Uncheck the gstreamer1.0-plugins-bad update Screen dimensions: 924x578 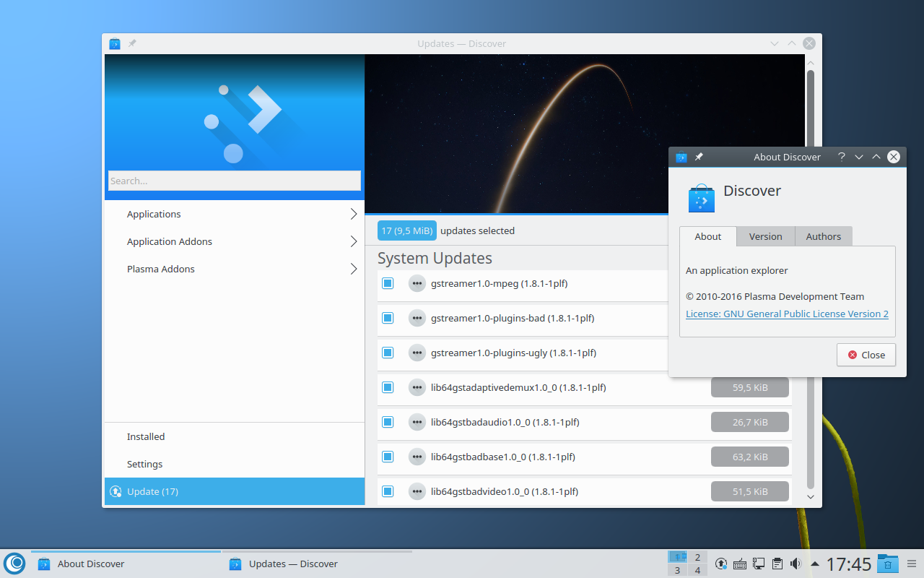[x=388, y=318]
